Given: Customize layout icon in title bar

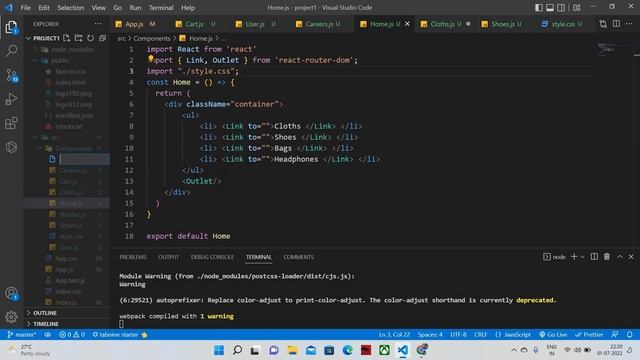Looking at the screenshot, I should click(577, 7).
